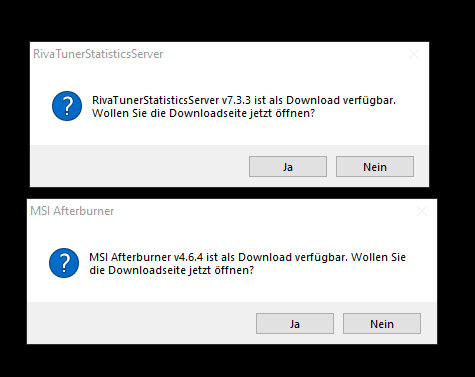Click the gray footer area left of RivaTuner's Ja button
This screenshot has width=475, height=377.
tap(139, 166)
